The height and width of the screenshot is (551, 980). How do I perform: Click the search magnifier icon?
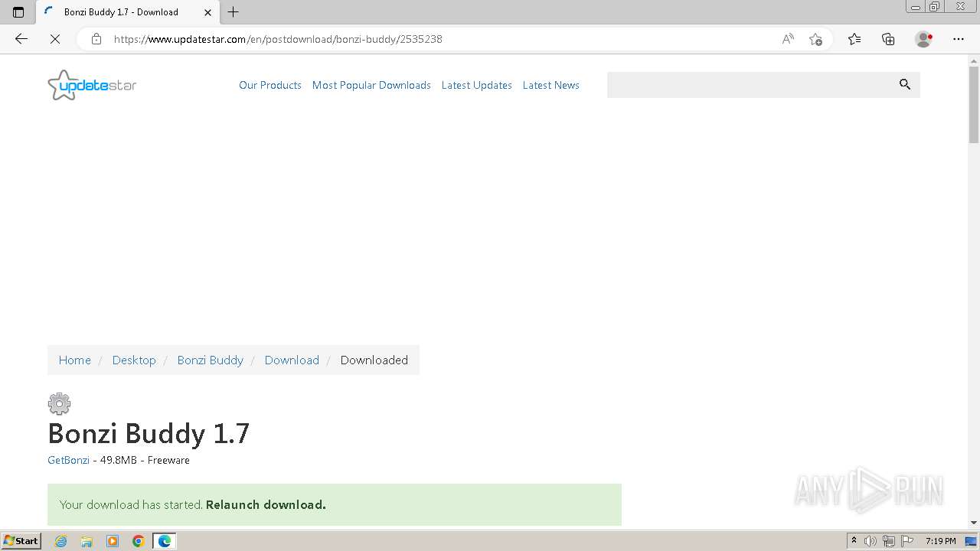(x=905, y=85)
